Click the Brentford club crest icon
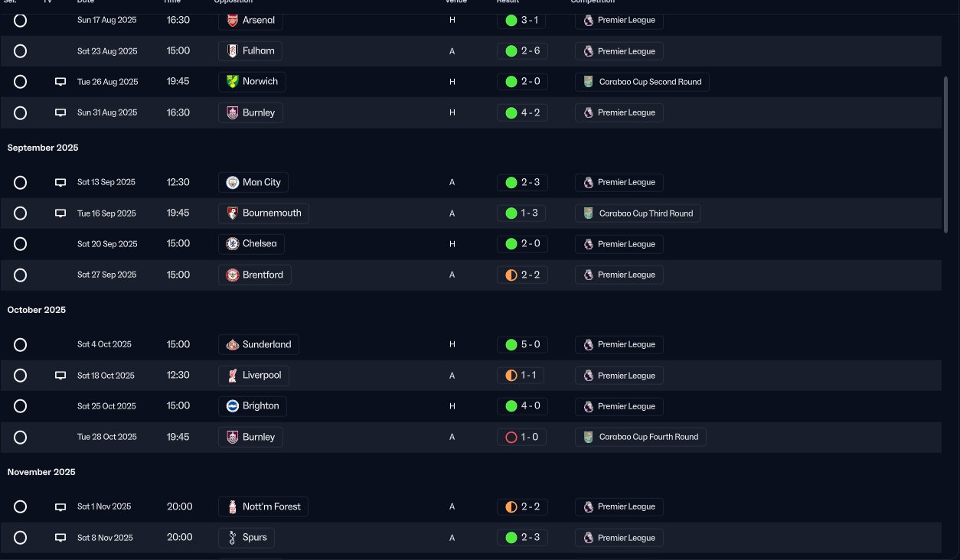The image size is (960, 560). [x=233, y=275]
